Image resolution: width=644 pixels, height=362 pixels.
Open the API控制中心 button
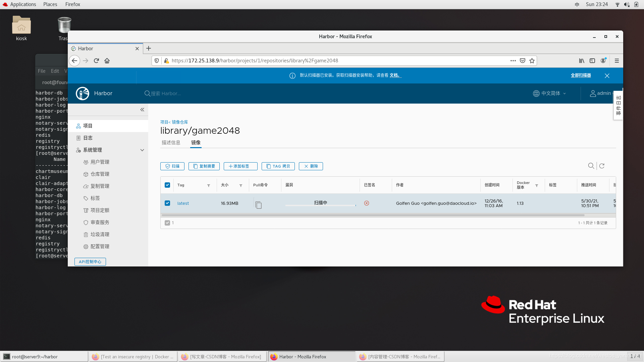(x=90, y=262)
